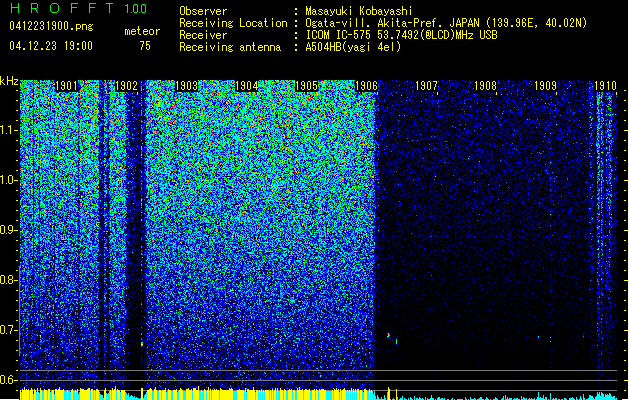
Task: Click the 0.8 frequency axis label
Action: [x=8, y=280]
